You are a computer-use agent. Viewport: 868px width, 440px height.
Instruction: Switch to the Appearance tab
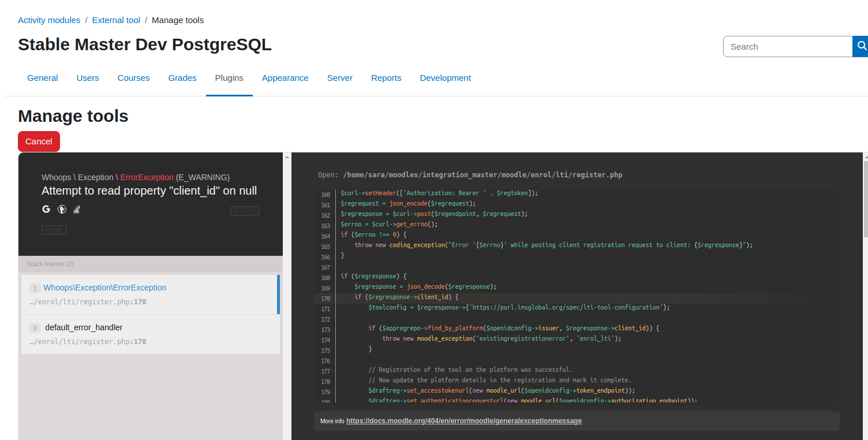point(285,78)
